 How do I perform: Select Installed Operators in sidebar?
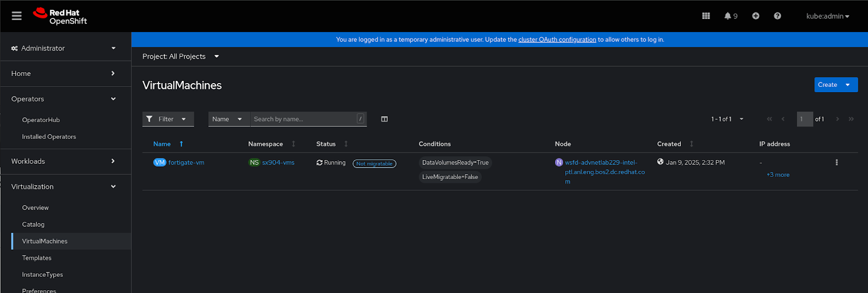[x=49, y=137]
